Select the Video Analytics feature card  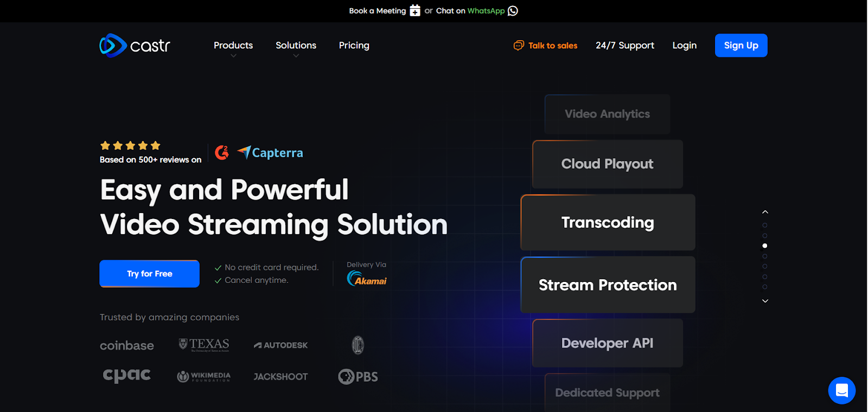click(608, 114)
